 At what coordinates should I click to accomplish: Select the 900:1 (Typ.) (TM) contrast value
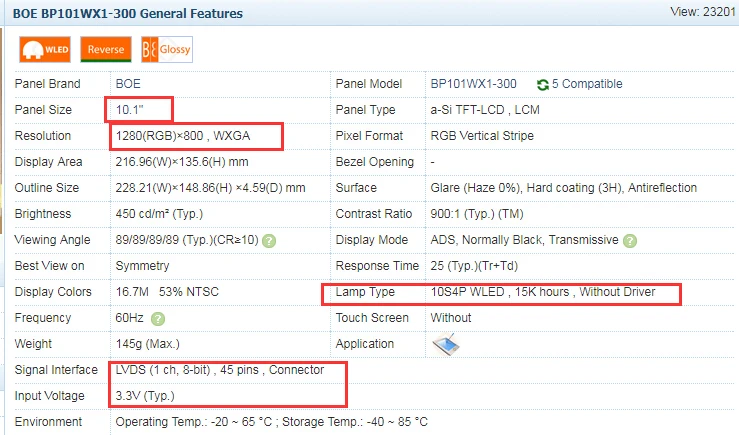(477, 214)
